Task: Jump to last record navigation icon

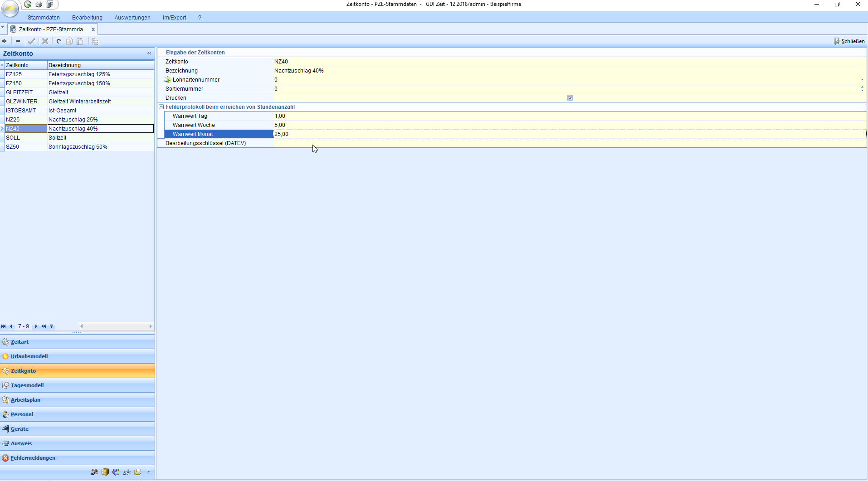Action: (x=44, y=326)
